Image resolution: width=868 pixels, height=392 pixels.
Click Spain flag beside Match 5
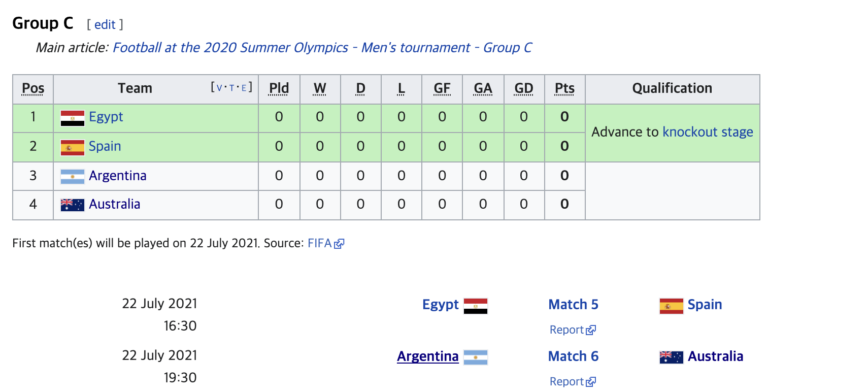[x=671, y=306]
